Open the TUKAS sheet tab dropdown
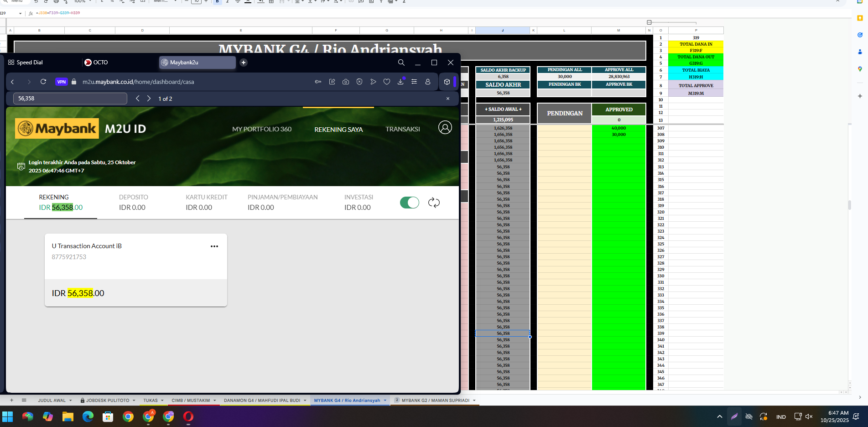This screenshot has width=868, height=427. (x=162, y=401)
